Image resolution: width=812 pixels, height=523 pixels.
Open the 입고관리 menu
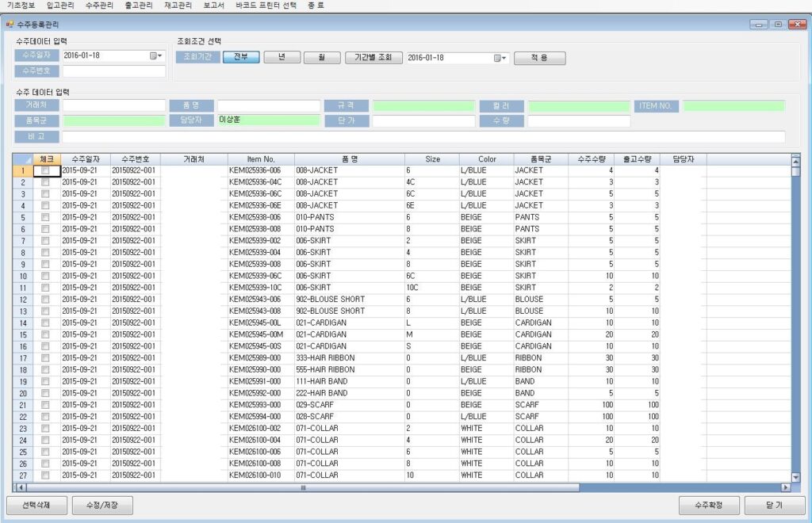coord(60,6)
